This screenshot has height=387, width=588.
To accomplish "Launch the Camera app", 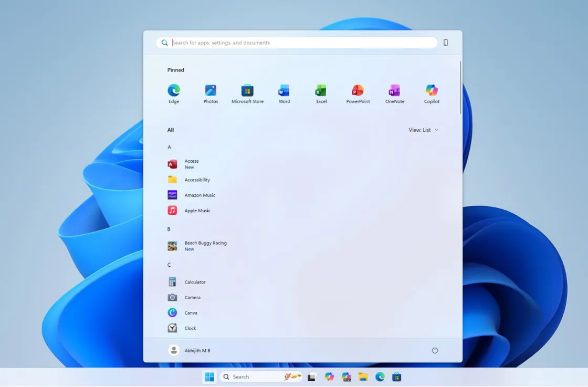I will pyautogui.click(x=192, y=297).
